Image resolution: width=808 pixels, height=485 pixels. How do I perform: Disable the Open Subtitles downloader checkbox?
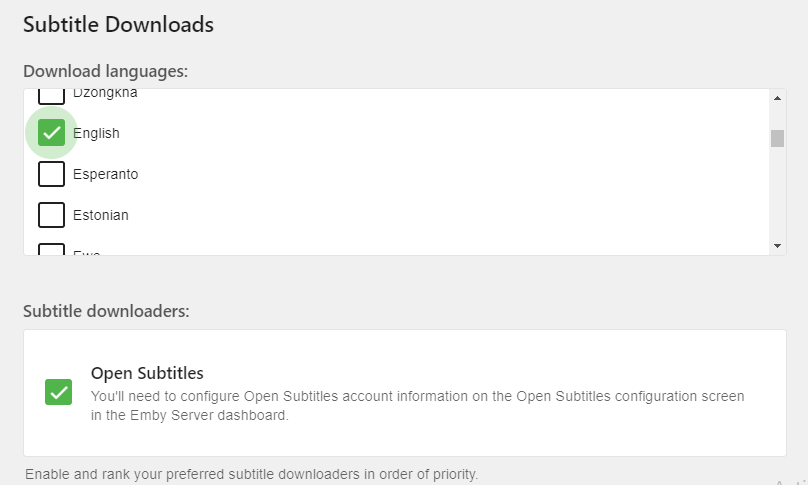pyautogui.click(x=58, y=392)
